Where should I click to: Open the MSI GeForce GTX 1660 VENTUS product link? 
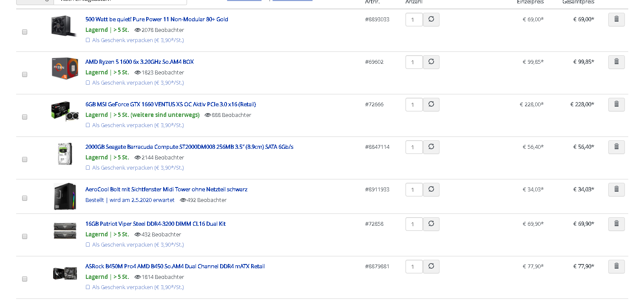pos(170,105)
